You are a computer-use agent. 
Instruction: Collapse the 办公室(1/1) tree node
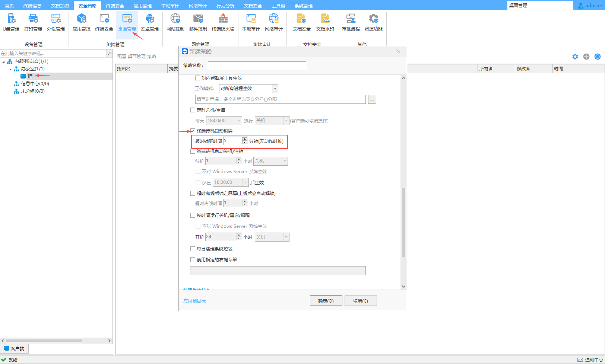[10, 69]
